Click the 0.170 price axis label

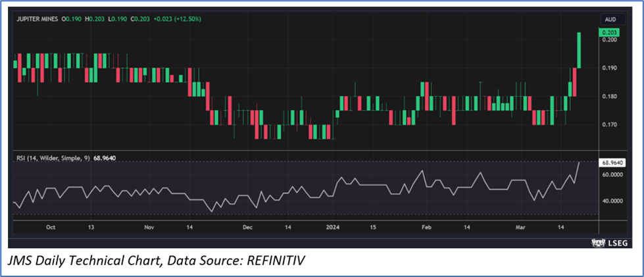(x=610, y=125)
